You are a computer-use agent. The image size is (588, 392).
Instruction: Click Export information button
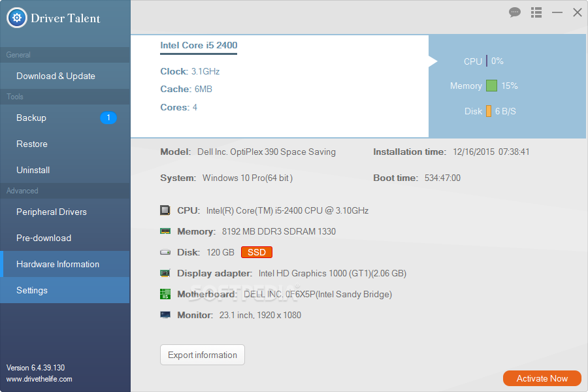203,355
